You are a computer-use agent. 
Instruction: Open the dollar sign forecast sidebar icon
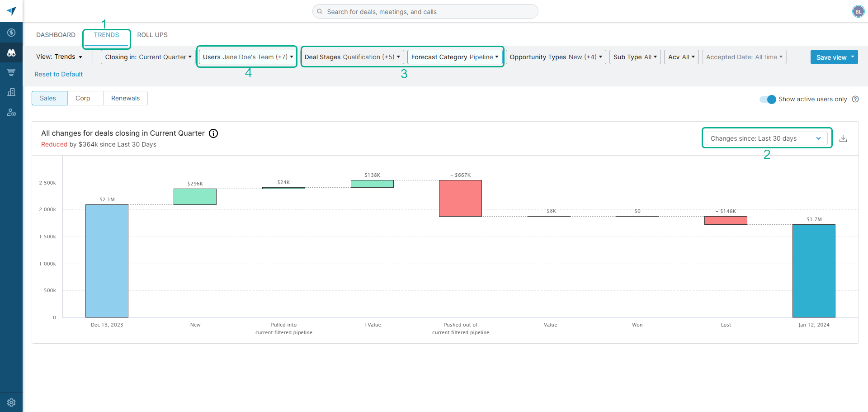[x=11, y=33]
